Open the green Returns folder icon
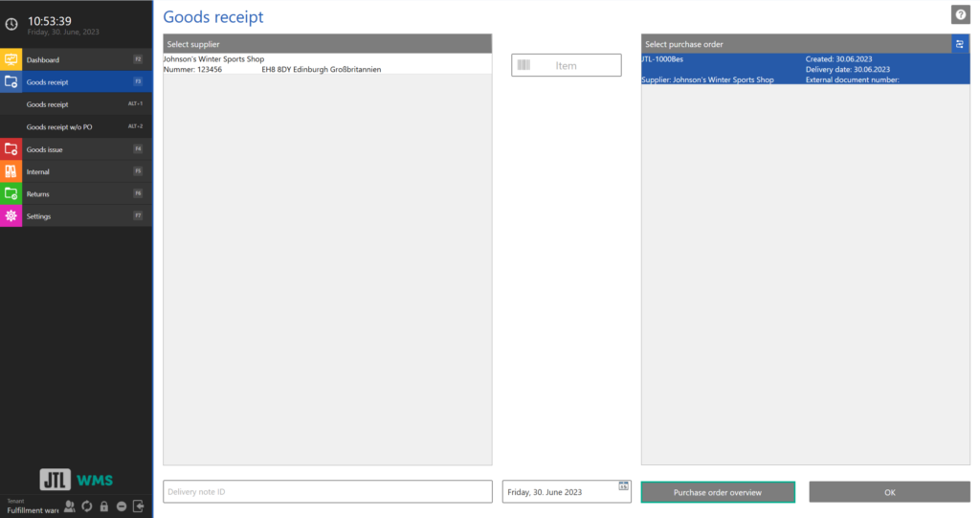 (11, 193)
